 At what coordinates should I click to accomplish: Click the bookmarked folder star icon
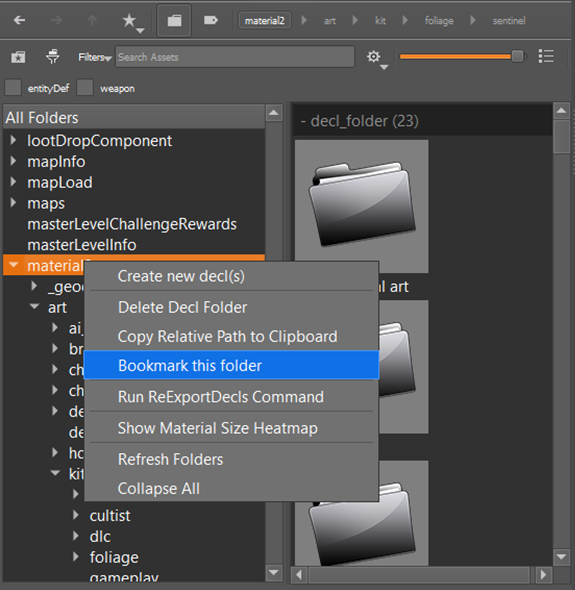(x=18, y=57)
